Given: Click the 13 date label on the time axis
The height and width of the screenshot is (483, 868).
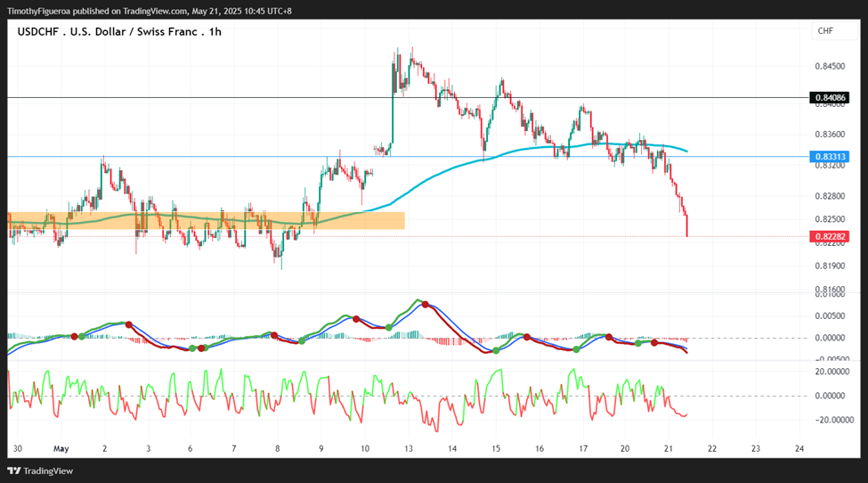Looking at the screenshot, I should [x=409, y=449].
